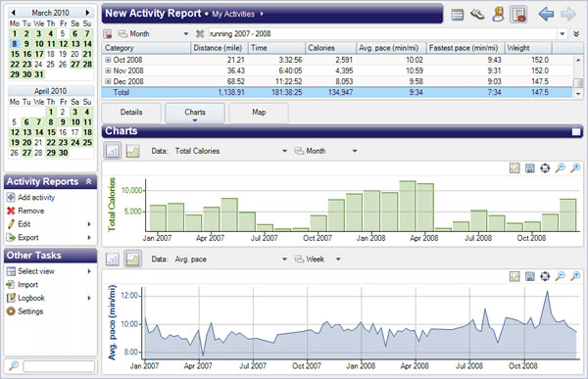Click the sidebar search input field
Image resolution: width=588 pixels, height=379 pixels.
click(x=59, y=366)
